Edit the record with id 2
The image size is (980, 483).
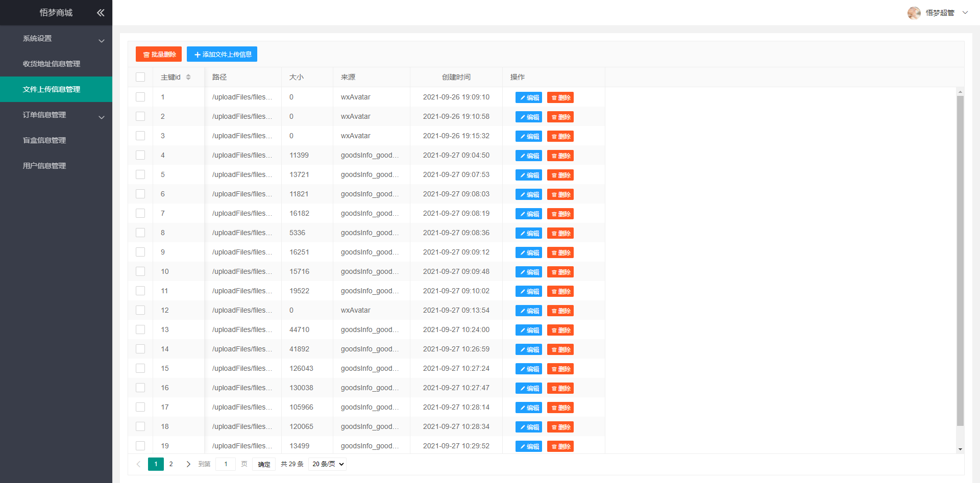coord(529,117)
